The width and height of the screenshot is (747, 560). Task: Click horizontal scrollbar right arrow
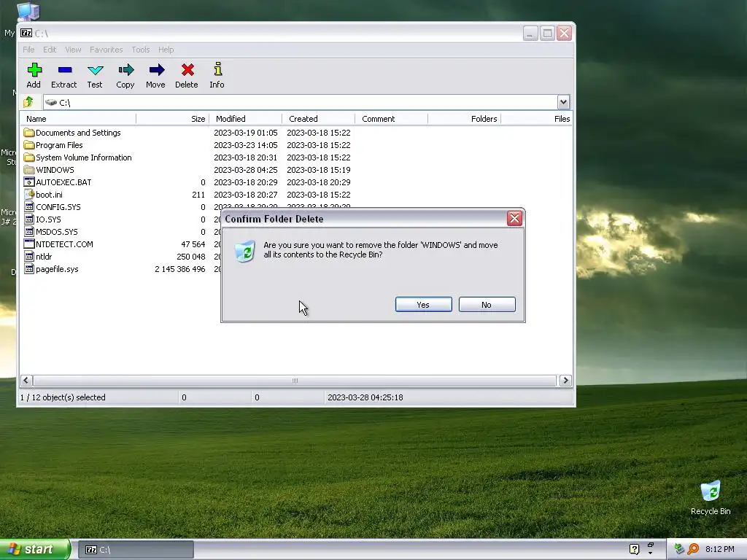(x=565, y=380)
